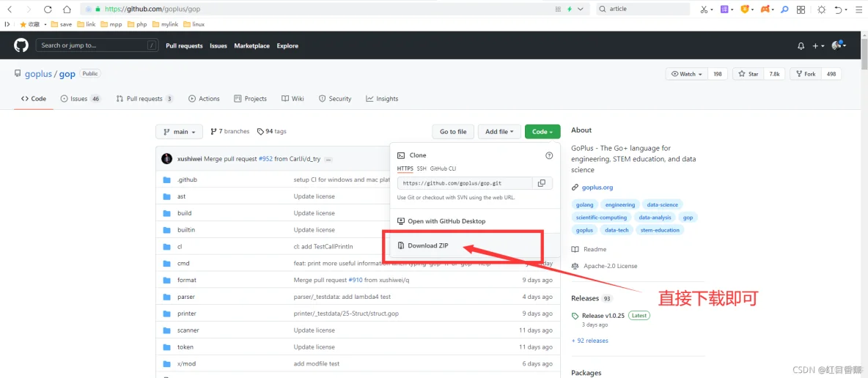Click the goplus.org website link
This screenshot has height=378, width=868.
click(x=597, y=188)
